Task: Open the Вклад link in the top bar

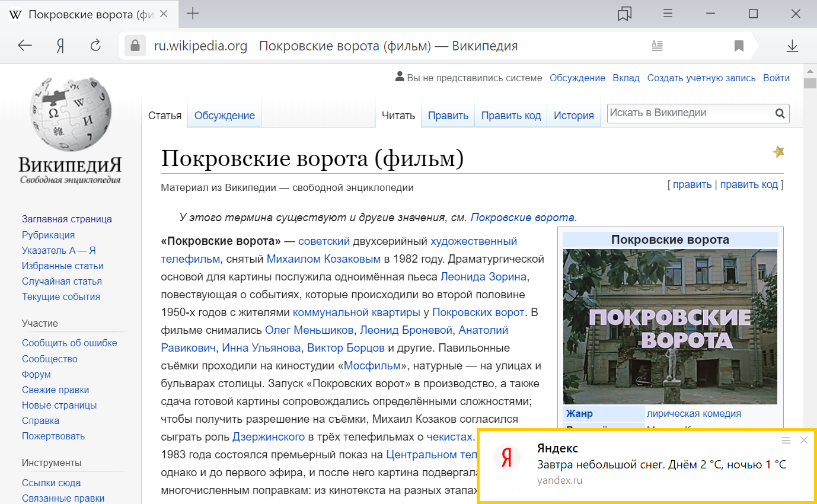Action: (x=626, y=78)
